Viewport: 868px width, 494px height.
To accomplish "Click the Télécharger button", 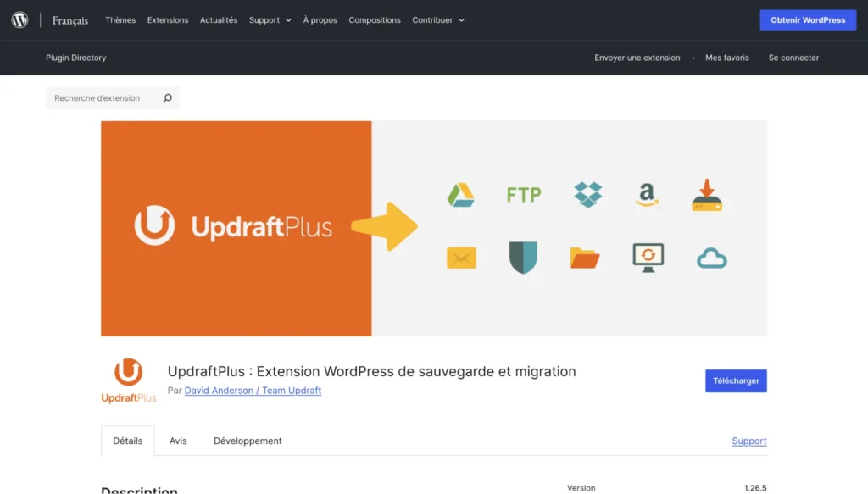I will [x=736, y=380].
